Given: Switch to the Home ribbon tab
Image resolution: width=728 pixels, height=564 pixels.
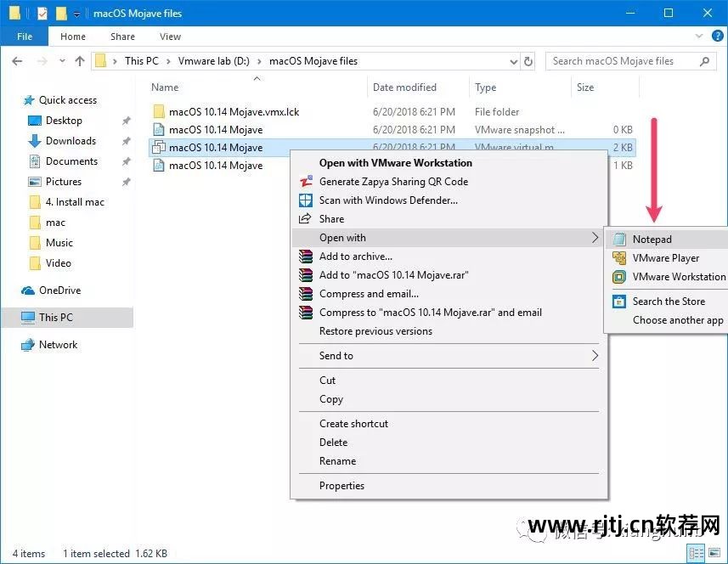Looking at the screenshot, I should tap(73, 37).
